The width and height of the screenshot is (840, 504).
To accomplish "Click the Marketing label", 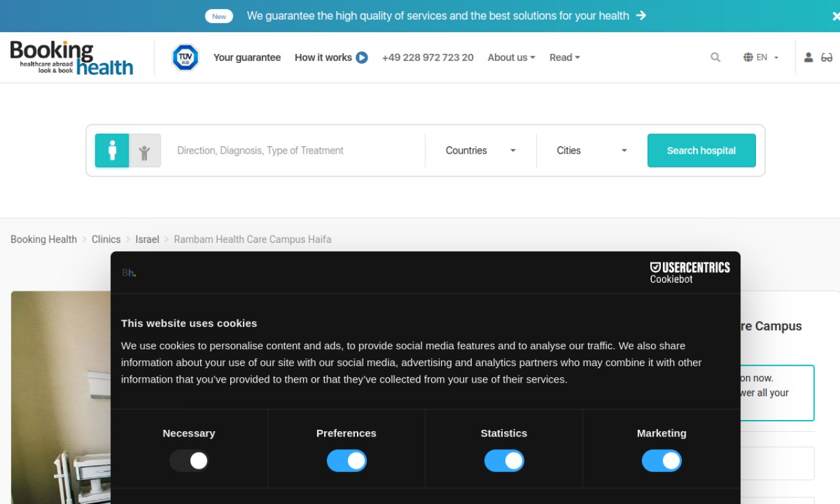I will (661, 433).
